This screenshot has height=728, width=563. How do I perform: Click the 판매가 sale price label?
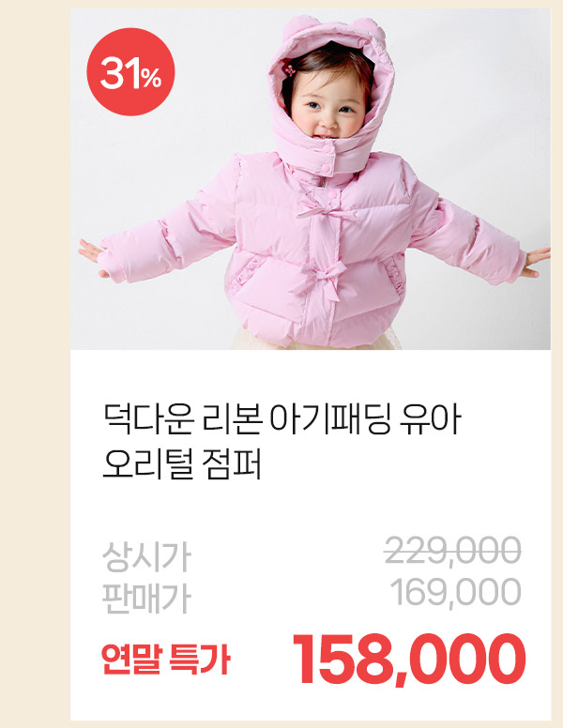pyautogui.click(x=146, y=598)
